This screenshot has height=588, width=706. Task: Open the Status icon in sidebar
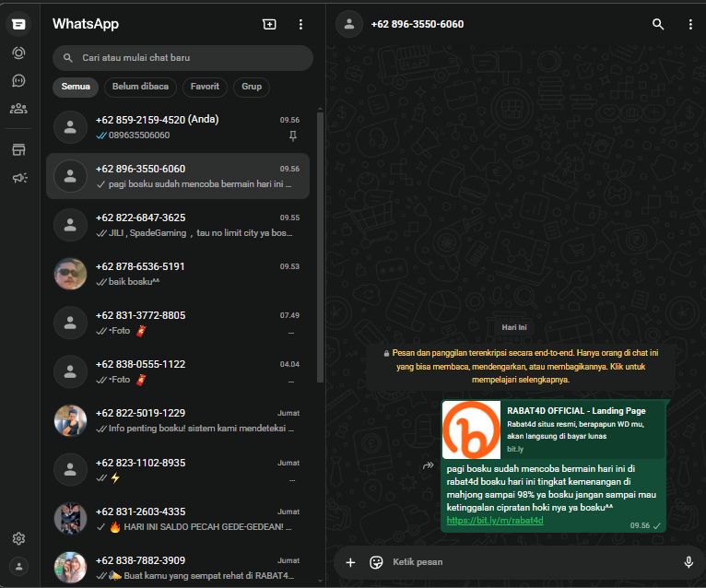pyautogui.click(x=18, y=53)
